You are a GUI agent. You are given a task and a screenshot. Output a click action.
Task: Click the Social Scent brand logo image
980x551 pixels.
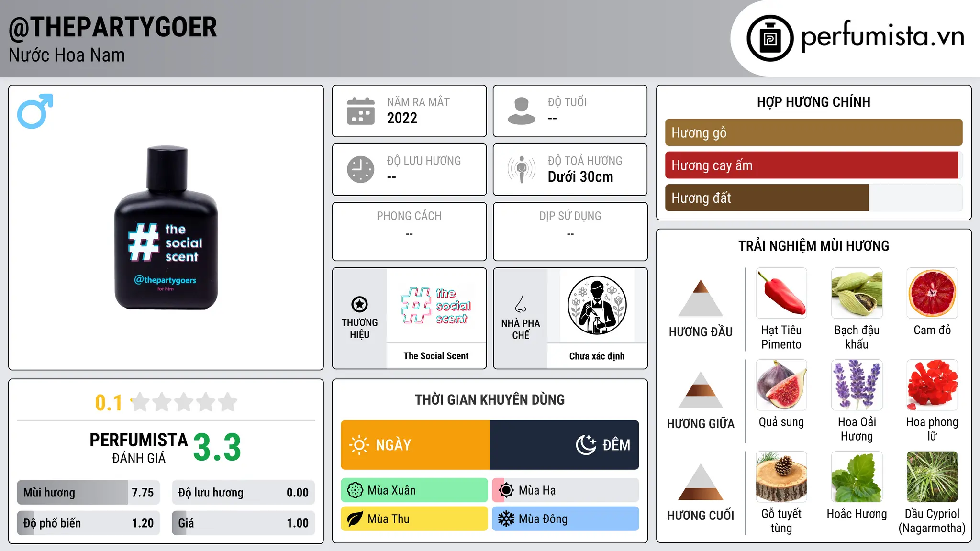436,305
